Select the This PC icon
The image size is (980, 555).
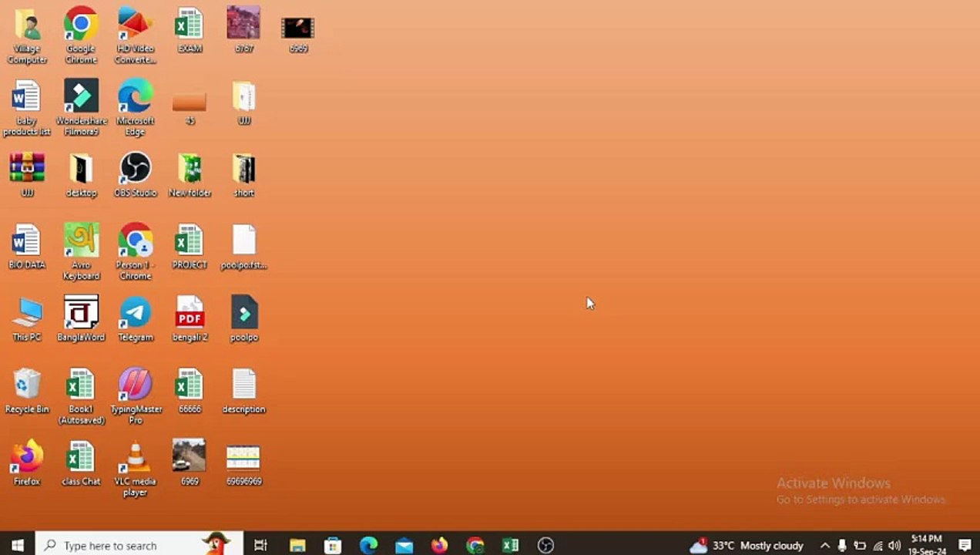[27, 318]
